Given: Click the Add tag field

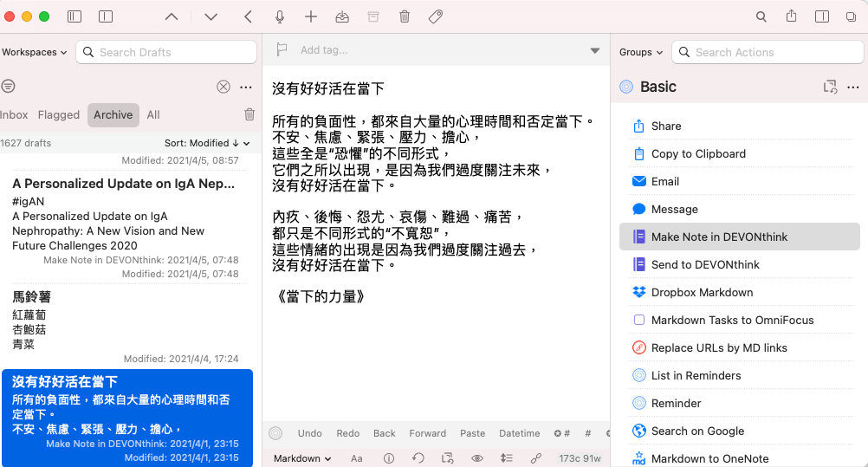Looking at the screenshot, I should pos(324,50).
